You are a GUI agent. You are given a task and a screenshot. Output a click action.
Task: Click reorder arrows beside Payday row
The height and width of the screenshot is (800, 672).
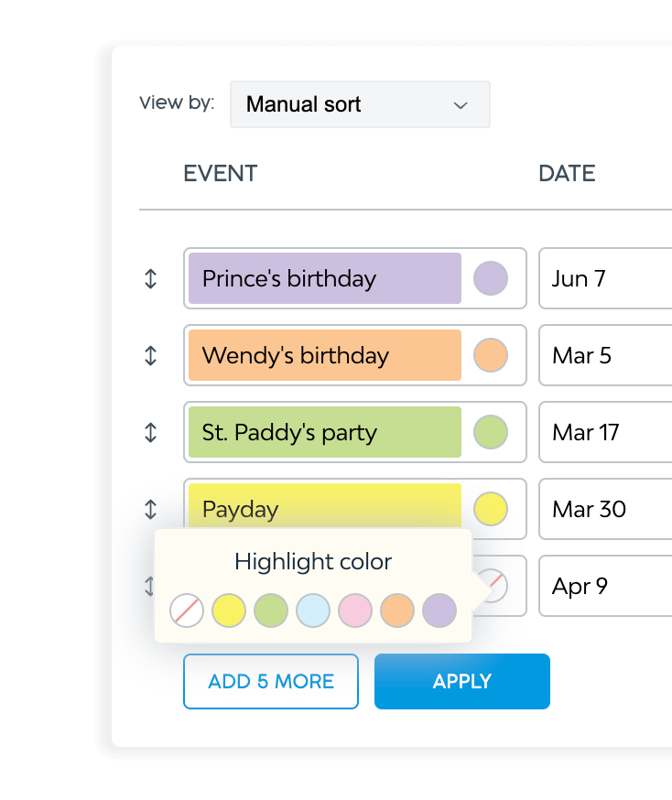pyautogui.click(x=151, y=510)
